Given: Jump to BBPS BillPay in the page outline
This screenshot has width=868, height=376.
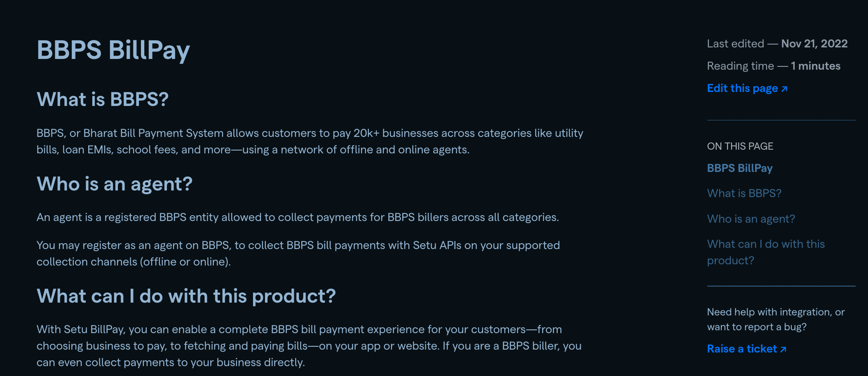Looking at the screenshot, I should click(x=739, y=168).
